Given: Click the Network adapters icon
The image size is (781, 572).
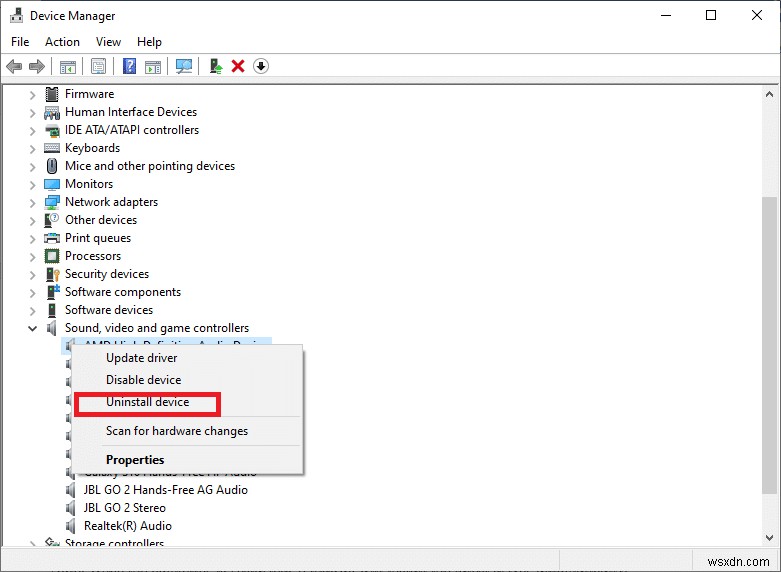Looking at the screenshot, I should click(52, 202).
